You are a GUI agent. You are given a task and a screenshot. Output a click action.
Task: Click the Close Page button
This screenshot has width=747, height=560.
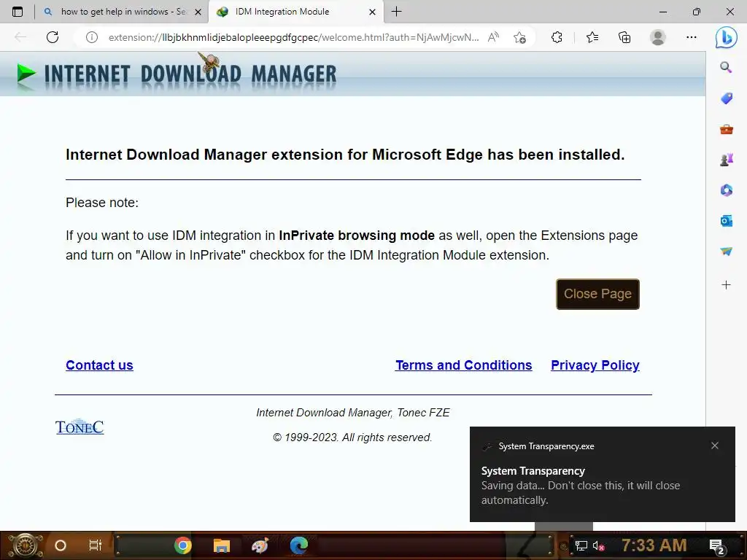click(x=598, y=294)
